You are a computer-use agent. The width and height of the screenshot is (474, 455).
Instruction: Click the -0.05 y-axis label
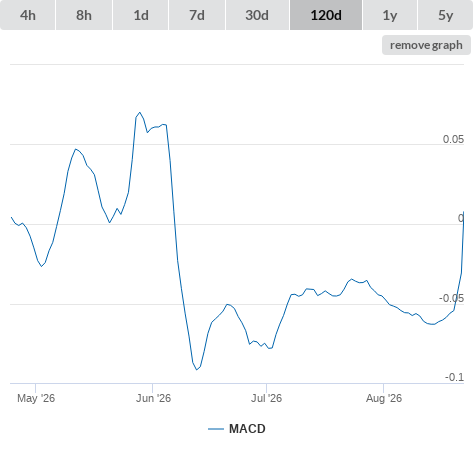click(451, 298)
